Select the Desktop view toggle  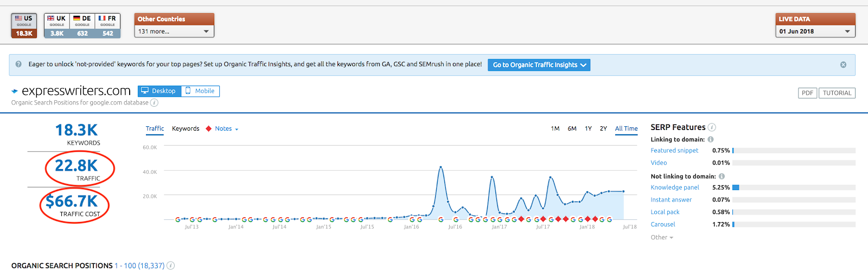click(x=159, y=91)
